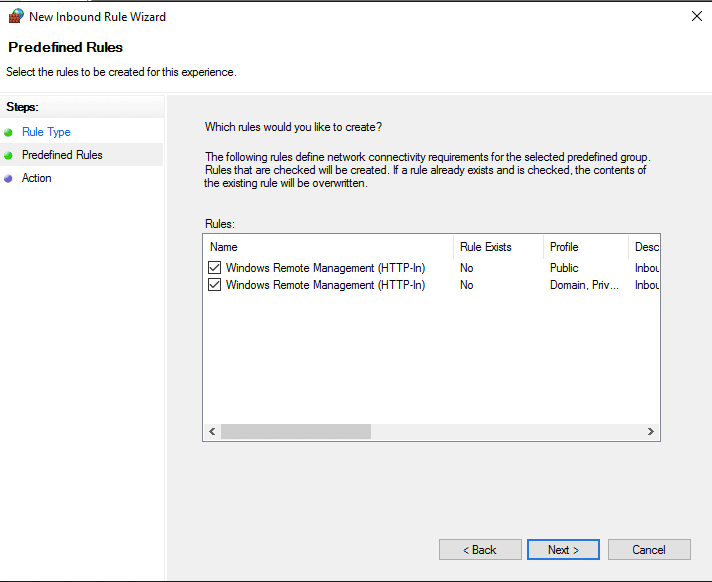Viewport: 712px width, 582px height.
Task: Click the green bullet beside Rule Type
Action: (x=9, y=132)
